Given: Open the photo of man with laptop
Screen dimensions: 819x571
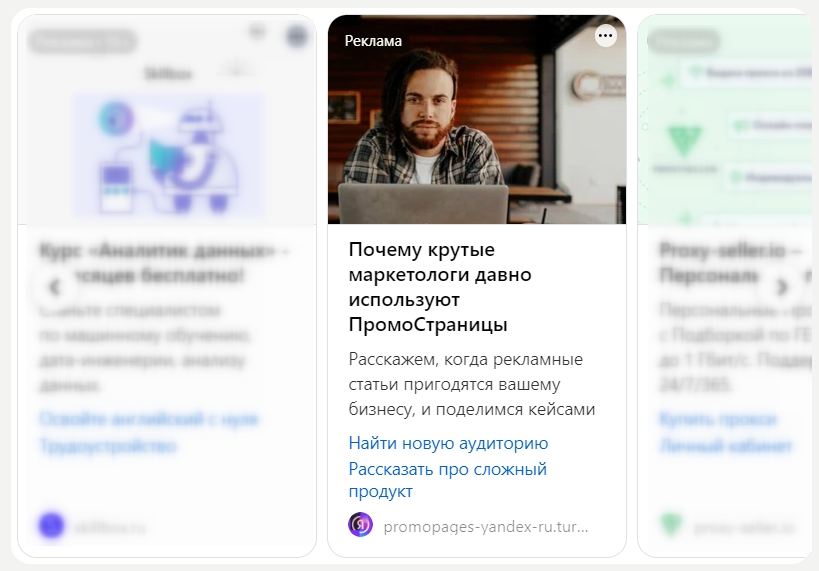Looking at the screenshot, I should 477,120.
